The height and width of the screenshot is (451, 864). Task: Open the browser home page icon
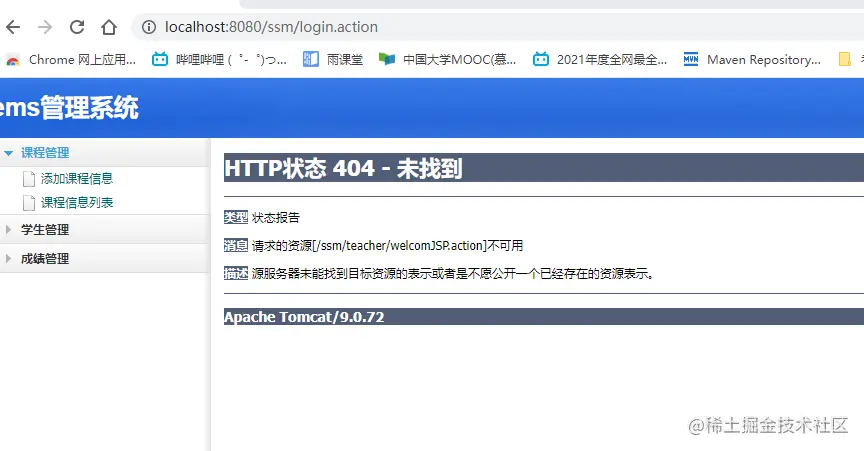tap(109, 26)
